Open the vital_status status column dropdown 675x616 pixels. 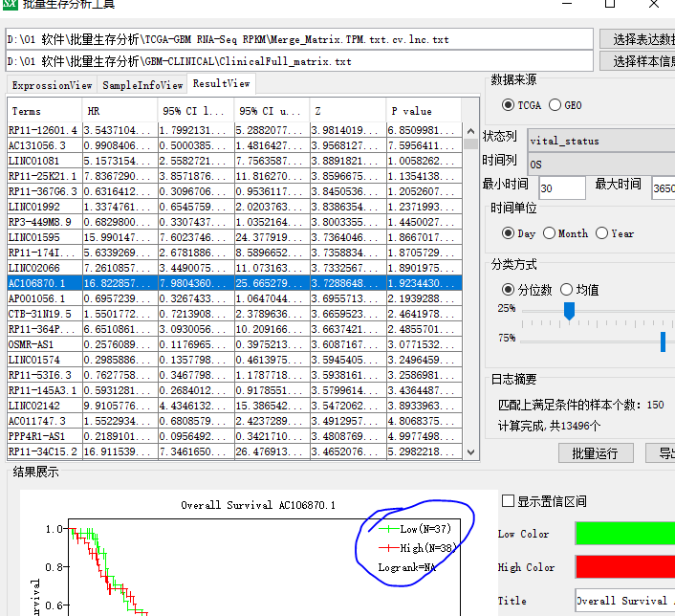(599, 141)
